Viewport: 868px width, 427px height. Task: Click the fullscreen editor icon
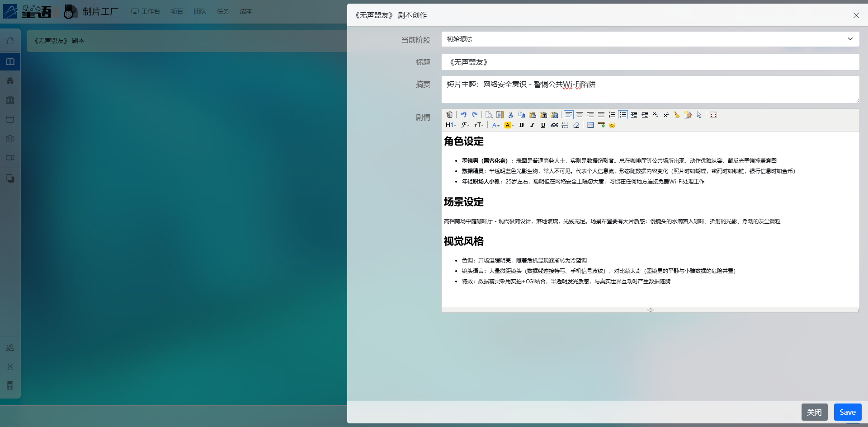[713, 115]
